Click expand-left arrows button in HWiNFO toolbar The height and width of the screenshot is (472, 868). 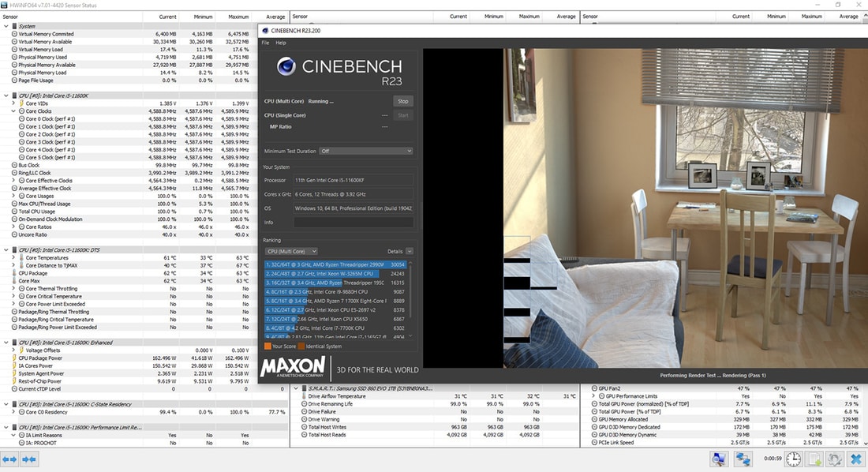tap(9, 459)
